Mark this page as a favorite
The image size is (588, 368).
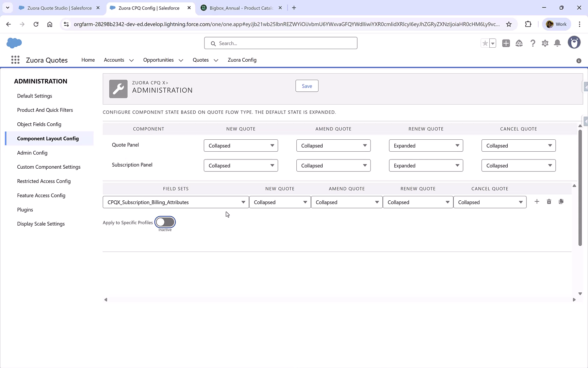pos(485,43)
